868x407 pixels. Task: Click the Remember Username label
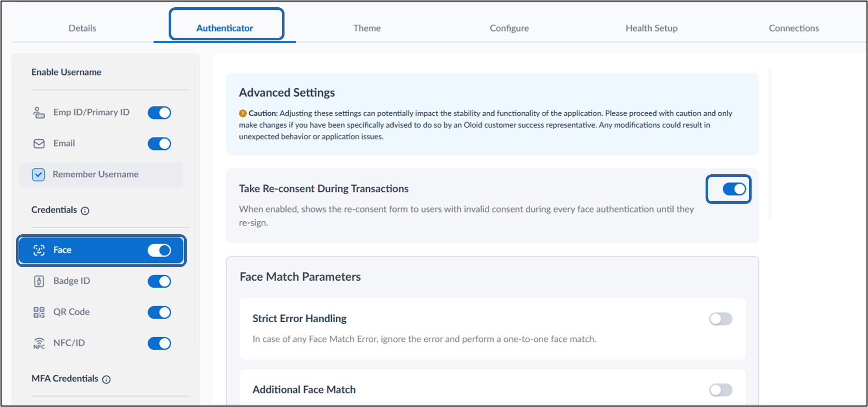[x=96, y=174]
